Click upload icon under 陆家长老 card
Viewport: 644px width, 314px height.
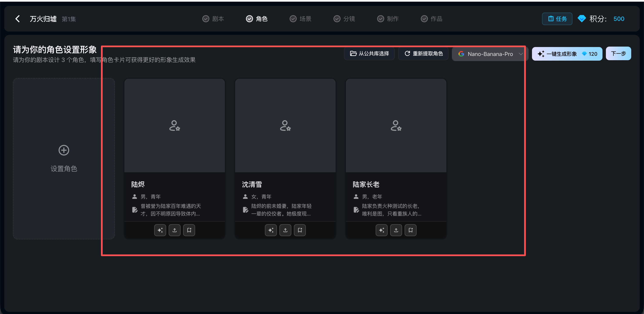(x=396, y=230)
